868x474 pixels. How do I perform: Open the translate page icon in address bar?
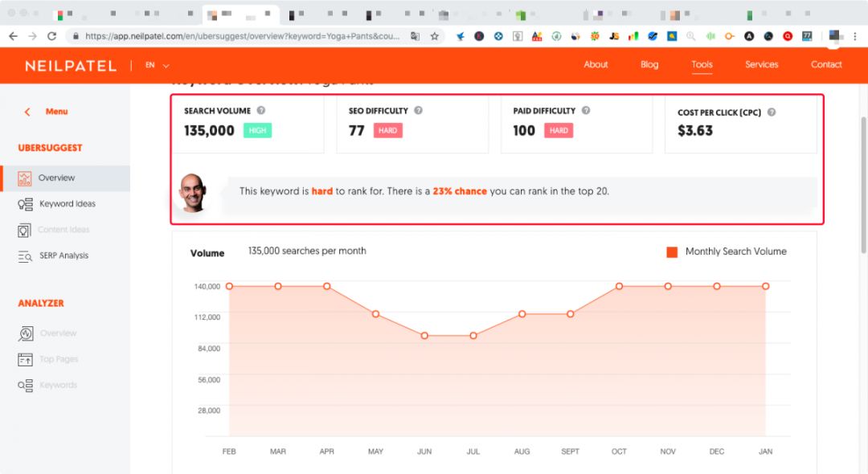click(x=416, y=36)
